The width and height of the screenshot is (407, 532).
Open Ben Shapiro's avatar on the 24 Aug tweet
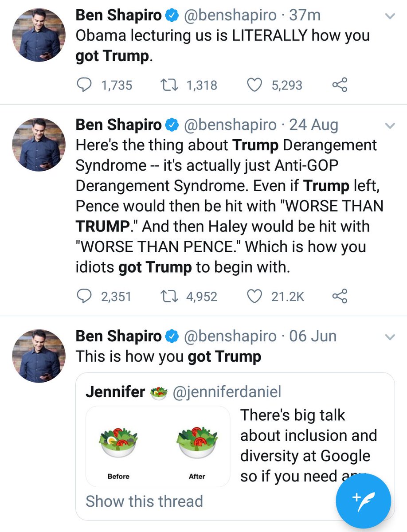39,145
